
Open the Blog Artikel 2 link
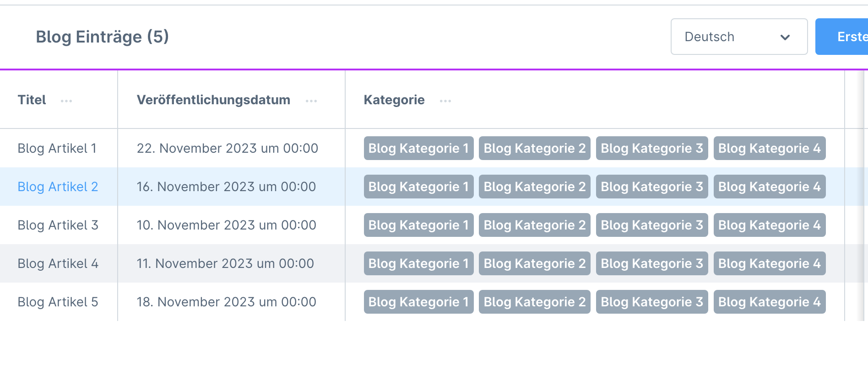pos(58,187)
